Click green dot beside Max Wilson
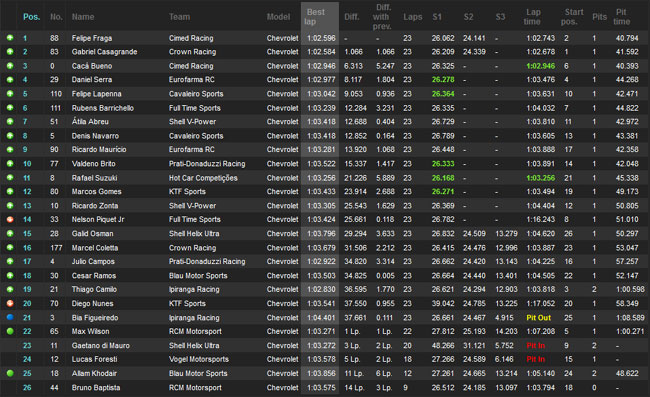 click(10, 331)
